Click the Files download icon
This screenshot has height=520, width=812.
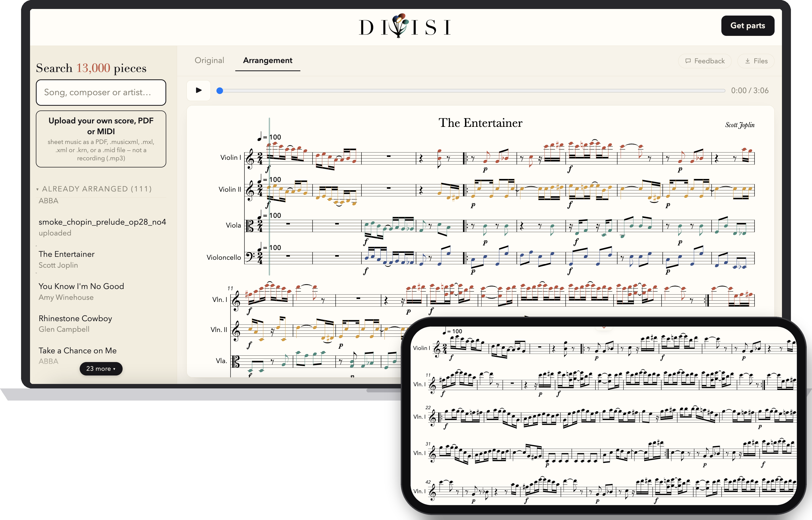point(747,61)
